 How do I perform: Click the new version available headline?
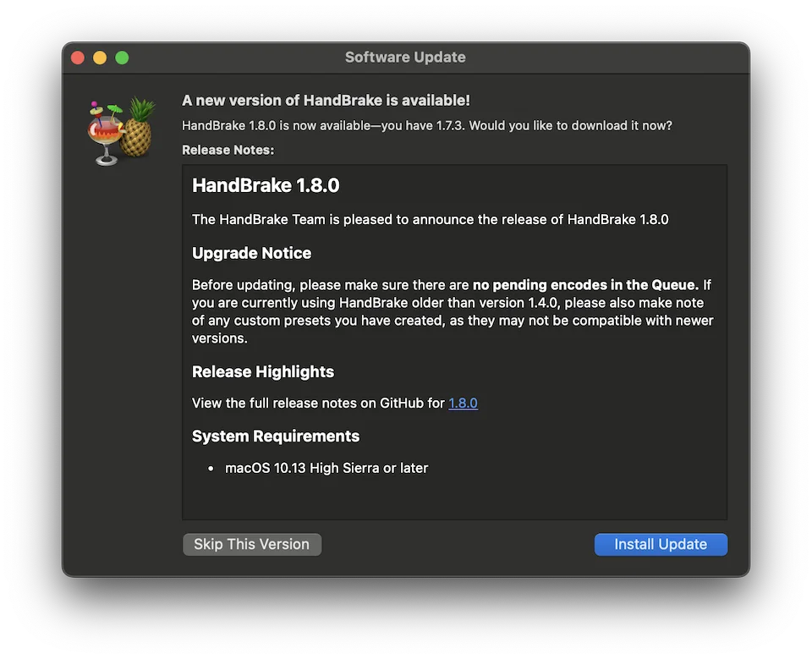click(326, 101)
